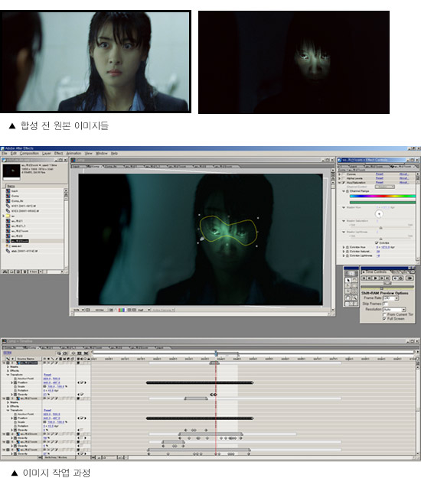Viewport: 421px width, 504px height.
Task: Click first layer's Transform Reset link
Action: tap(47, 375)
